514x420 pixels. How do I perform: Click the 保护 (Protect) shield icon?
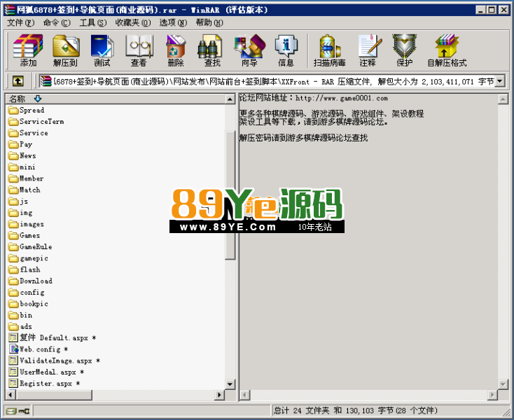[405, 50]
